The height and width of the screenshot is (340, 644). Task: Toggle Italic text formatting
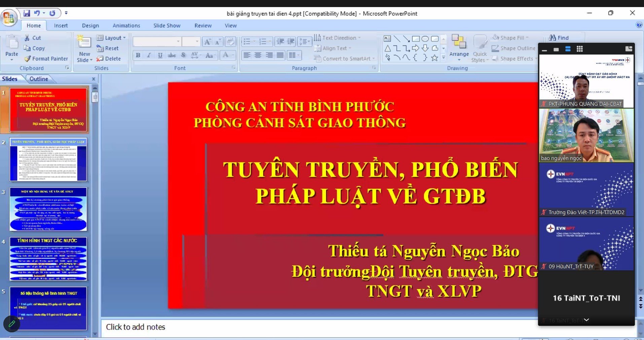(x=149, y=55)
